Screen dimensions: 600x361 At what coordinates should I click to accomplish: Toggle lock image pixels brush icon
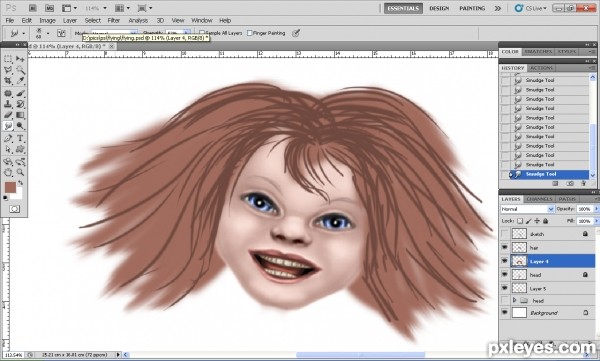click(528, 221)
